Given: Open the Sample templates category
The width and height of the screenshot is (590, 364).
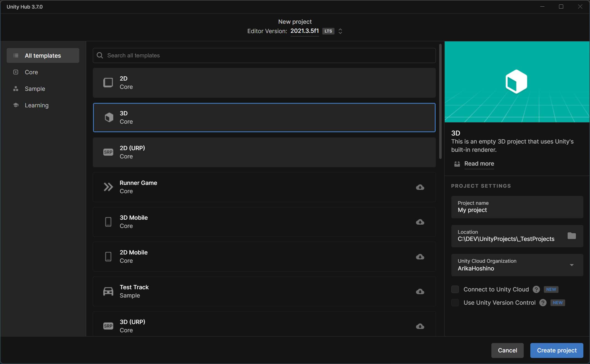Looking at the screenshot, I should [35, 89].
